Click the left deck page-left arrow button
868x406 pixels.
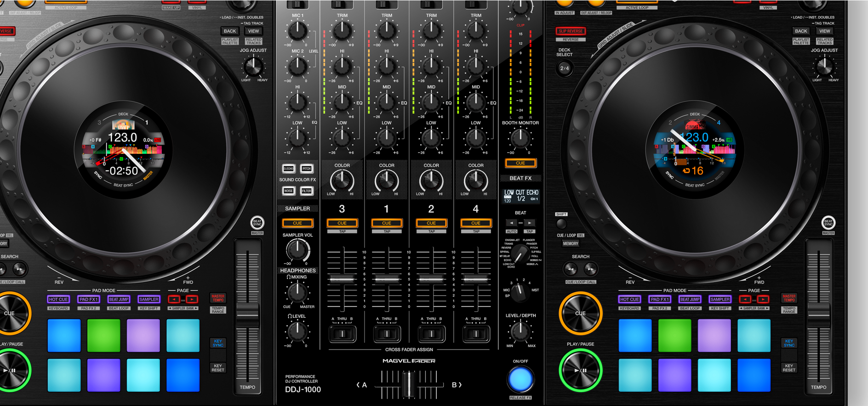(174, 299)
